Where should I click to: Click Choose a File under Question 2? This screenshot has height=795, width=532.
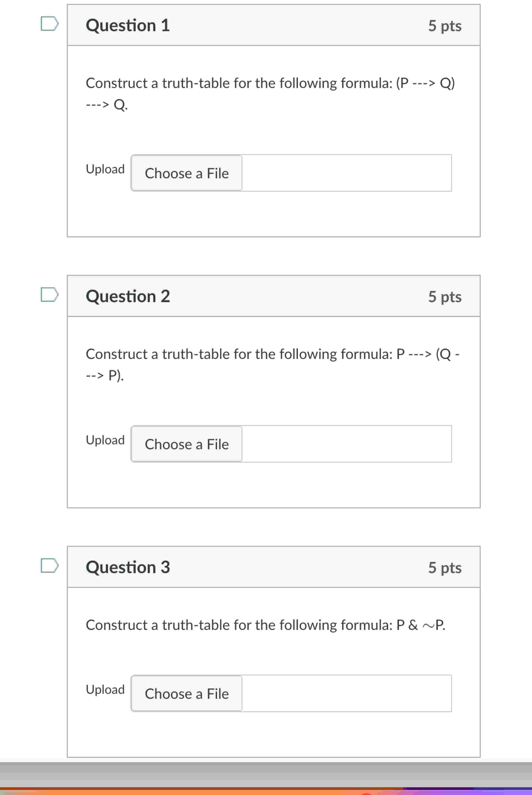tap(187, 444)
